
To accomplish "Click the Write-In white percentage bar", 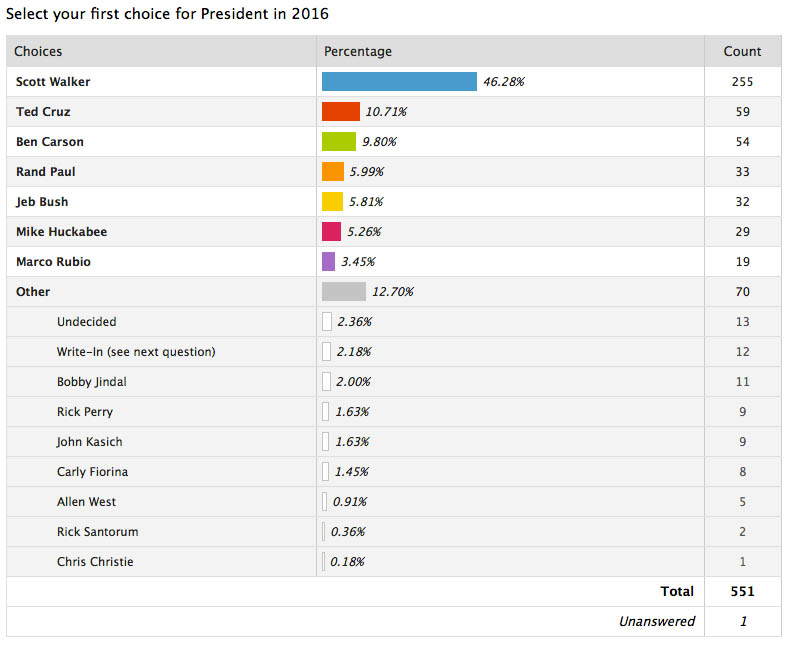I will 326,352.
